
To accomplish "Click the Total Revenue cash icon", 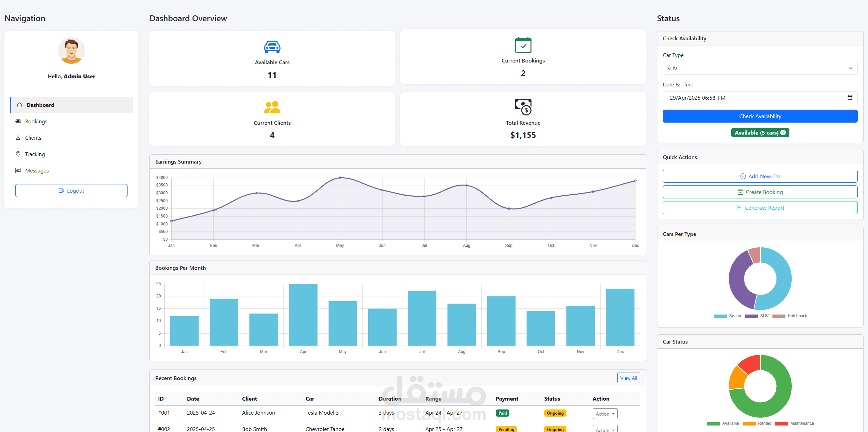I will tap(523, 107).
